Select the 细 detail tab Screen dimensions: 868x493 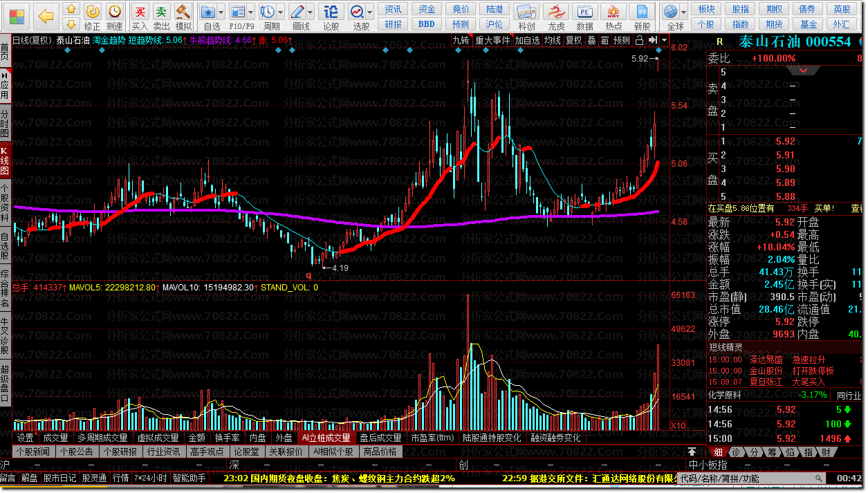(x=718, y=452)
